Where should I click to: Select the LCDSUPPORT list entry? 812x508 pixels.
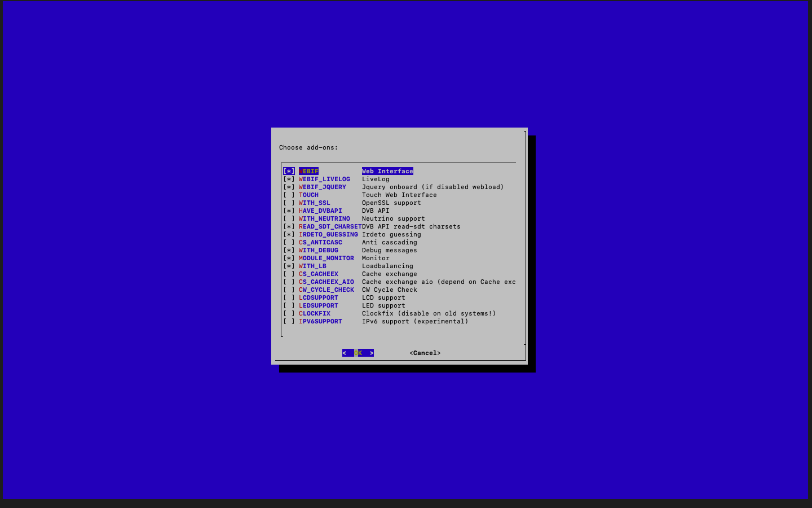319,297
